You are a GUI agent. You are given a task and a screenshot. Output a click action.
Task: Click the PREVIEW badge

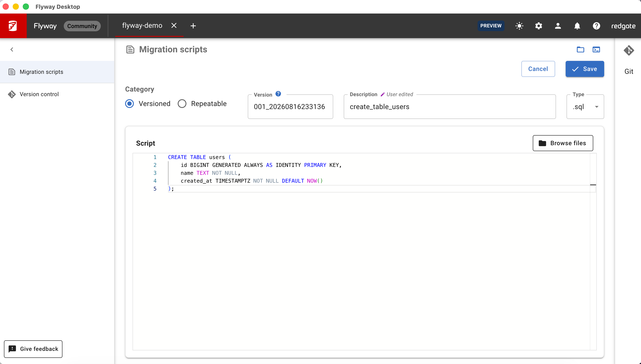click(490, 26)
